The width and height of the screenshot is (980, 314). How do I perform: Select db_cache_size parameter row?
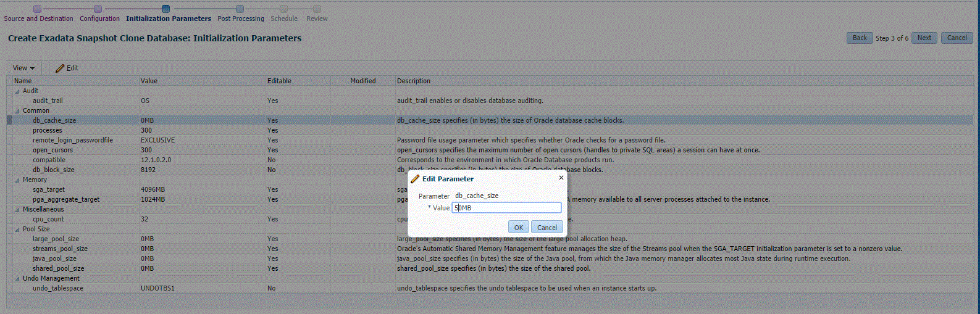point(490,120)
